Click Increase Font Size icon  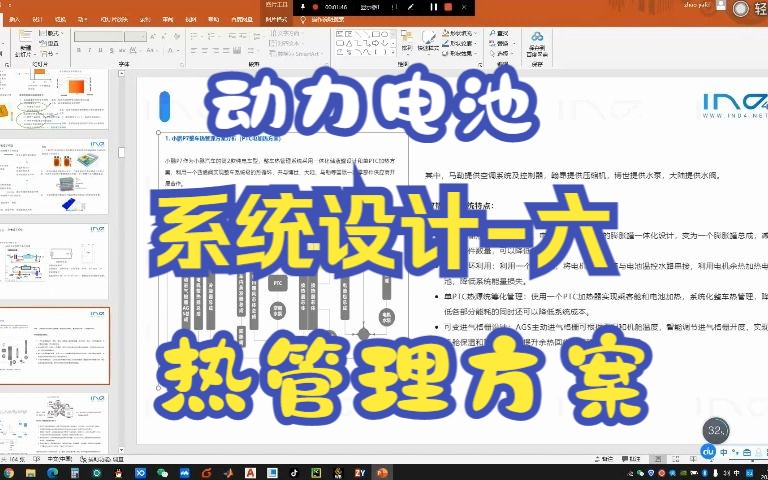pos(154,37)
